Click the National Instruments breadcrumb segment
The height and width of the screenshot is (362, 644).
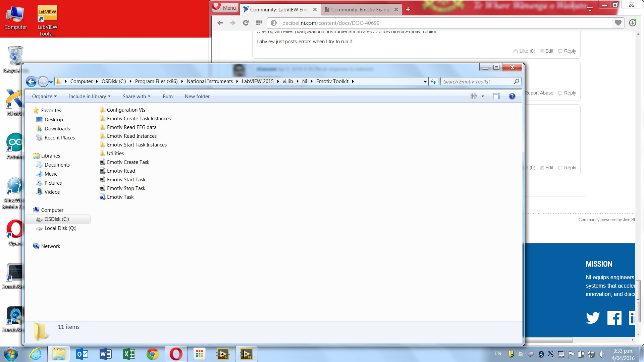210,81
